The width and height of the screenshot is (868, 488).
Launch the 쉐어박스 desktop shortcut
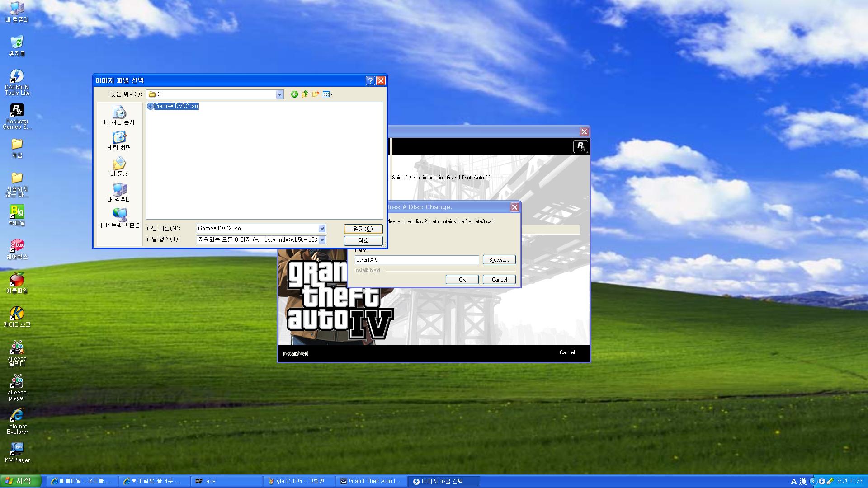pyautogui.click(x=17, y=249)
